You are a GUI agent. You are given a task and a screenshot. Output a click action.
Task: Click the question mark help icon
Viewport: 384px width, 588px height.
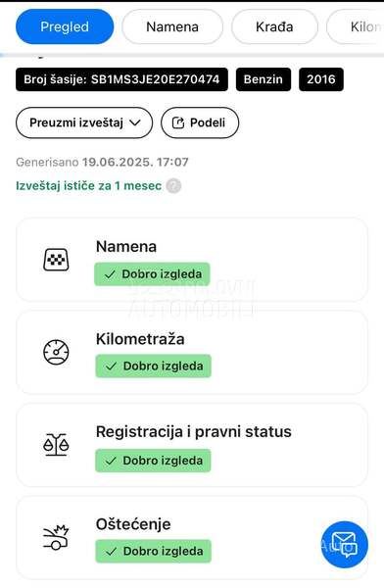[173, 185]
